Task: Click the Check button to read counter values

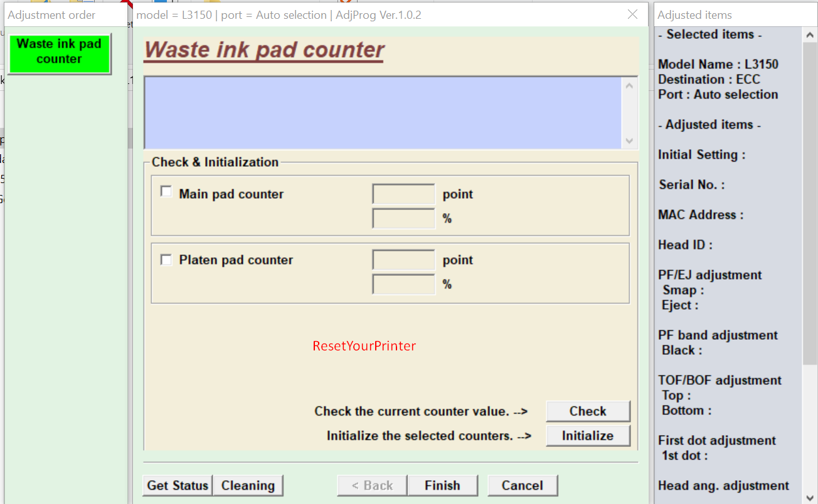Action: (x=587, y=411)
